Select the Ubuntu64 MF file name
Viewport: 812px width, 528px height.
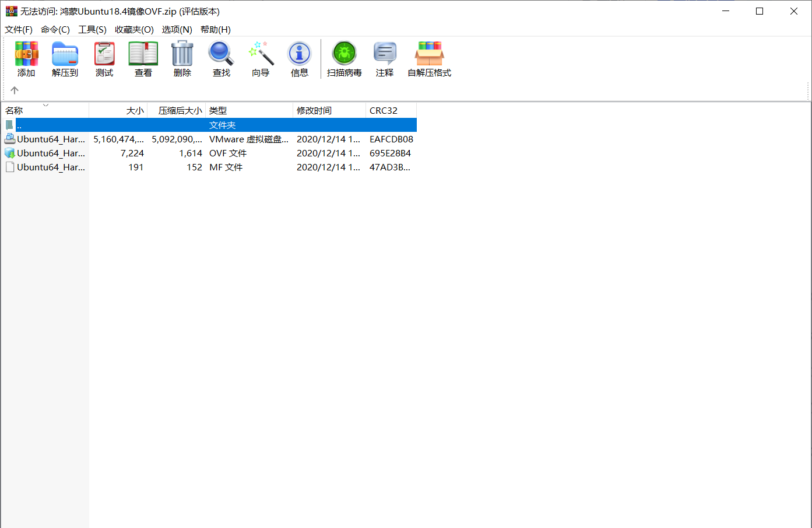pyautogui.click(x=51, y=167)
